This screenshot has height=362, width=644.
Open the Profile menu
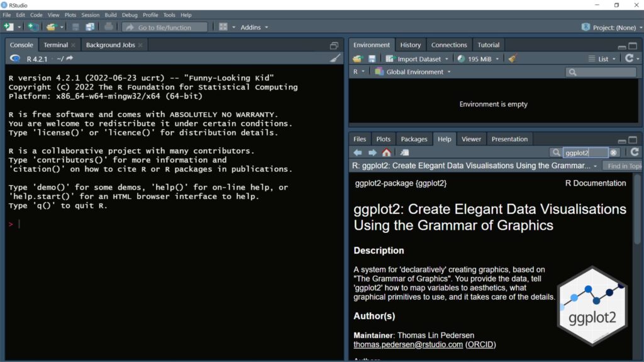(x=150, y=15)
